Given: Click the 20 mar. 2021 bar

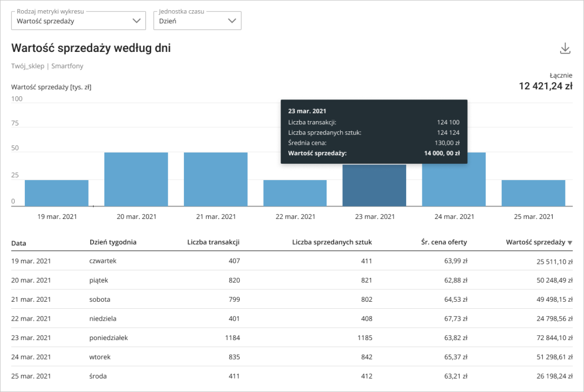Looking at the screenshot, I should tap(136, 179).
